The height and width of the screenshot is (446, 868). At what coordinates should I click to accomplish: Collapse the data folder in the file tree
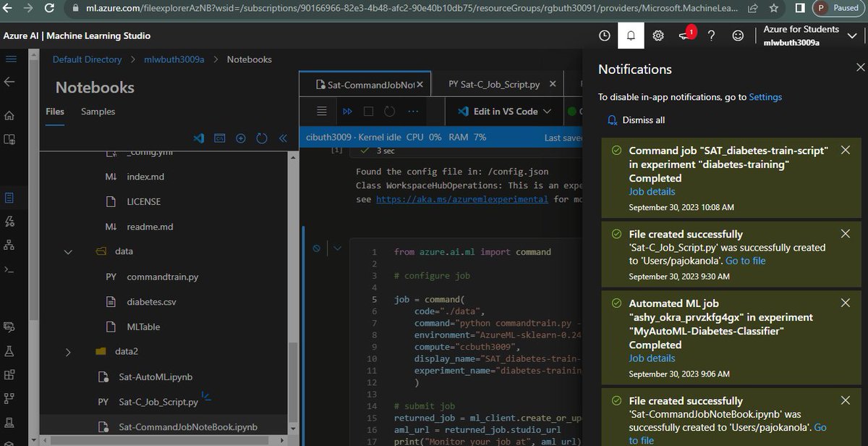pos(67,251)
